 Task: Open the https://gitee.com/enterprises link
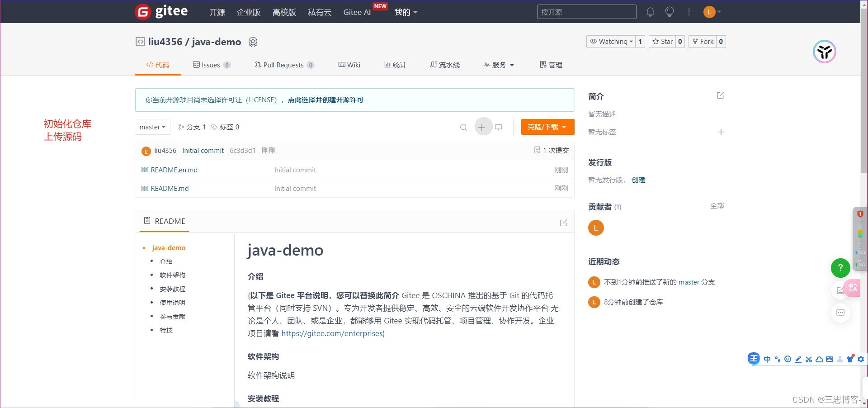coord(332,333)
